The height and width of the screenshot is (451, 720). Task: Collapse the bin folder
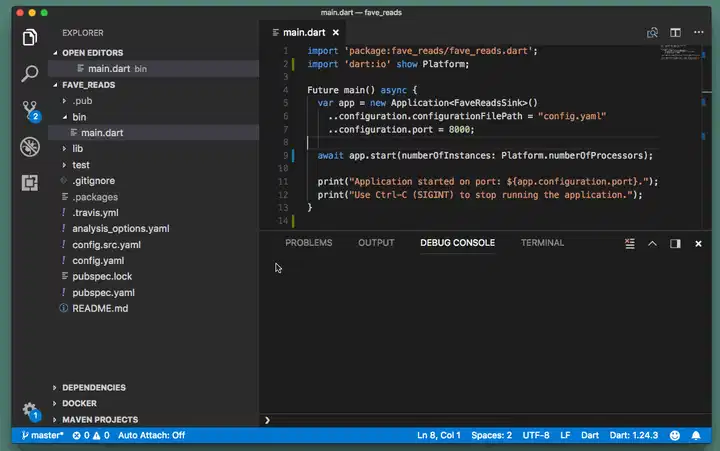(x=79, y=117)
